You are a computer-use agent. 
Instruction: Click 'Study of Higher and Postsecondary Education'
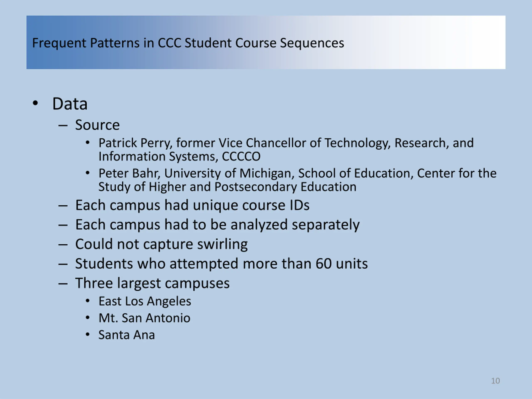[227, 187]
